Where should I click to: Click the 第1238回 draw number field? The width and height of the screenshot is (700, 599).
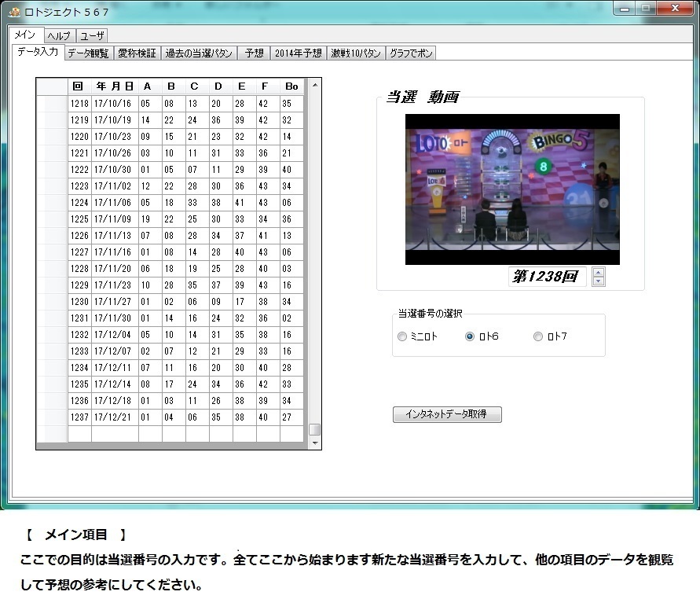[x=547, y=277]
